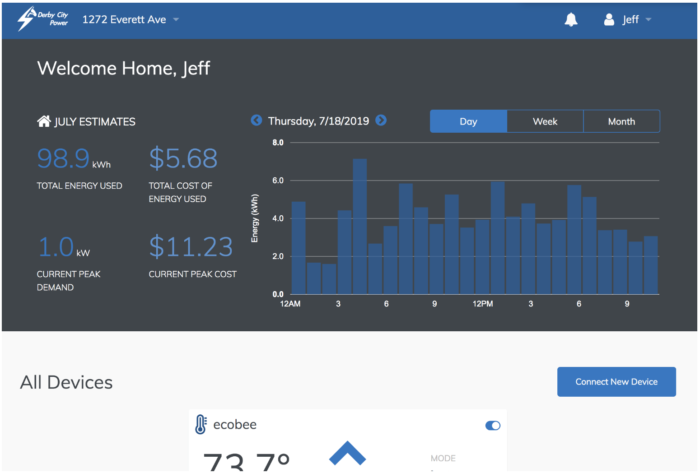Click the Thursday, 7/18/2019 date label
This screenshot has height=473, width=700.
[318, 121]
